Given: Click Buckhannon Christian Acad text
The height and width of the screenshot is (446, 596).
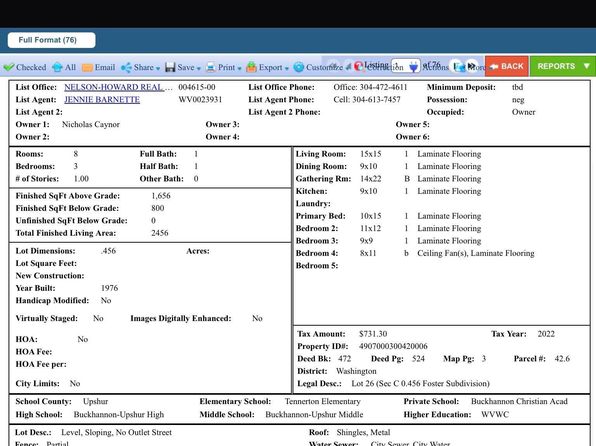Looking at the screenshot, I should 519,402.
